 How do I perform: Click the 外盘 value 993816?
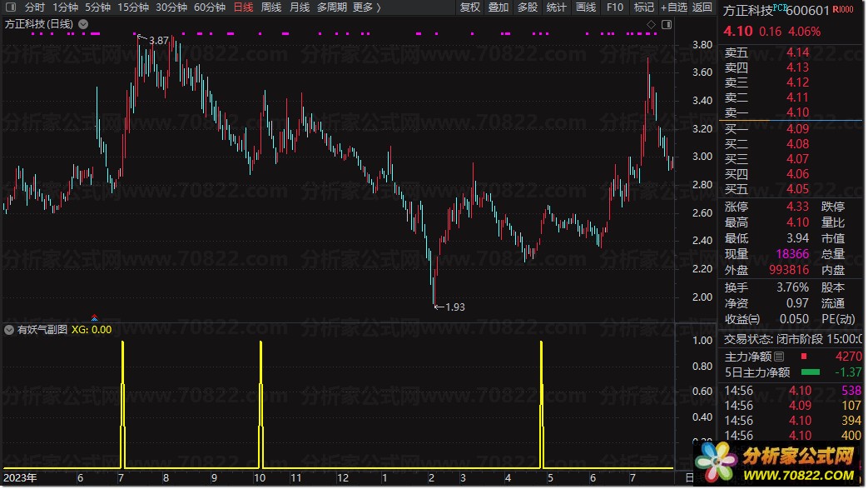pyautogui.click(x=789, y=270)
